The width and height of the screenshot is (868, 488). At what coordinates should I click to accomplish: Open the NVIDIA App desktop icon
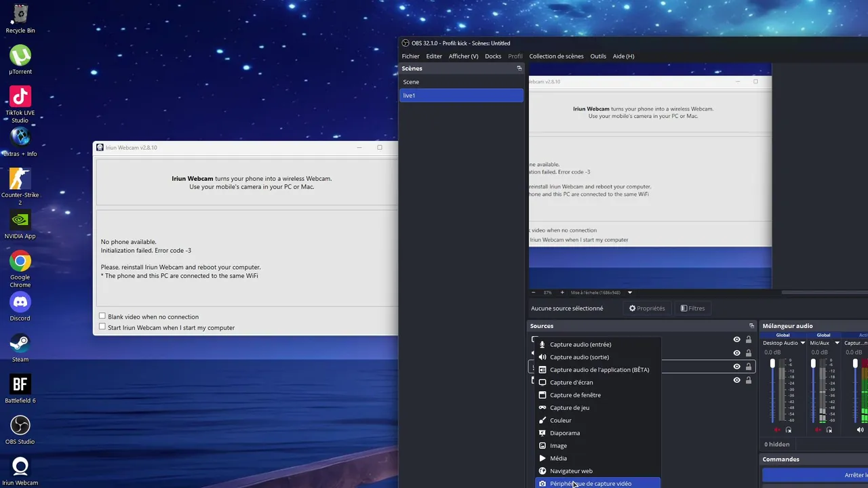[x=20, y=224]
